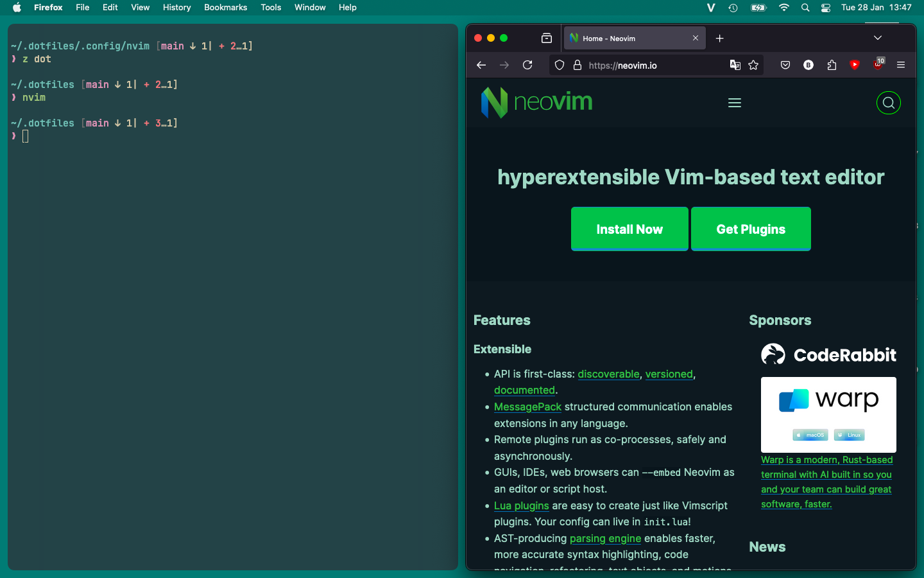The height and width of the screenshot is (578, 924).
Task: Click the ~/.dotfiles/.config/nvim path in terminal
Action: pyautogui.click(x=80, y=46)
